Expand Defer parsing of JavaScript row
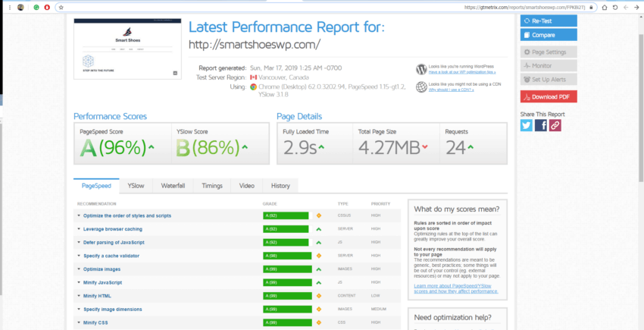The height and width of the screenshot is (330, 644). (114, 242)
